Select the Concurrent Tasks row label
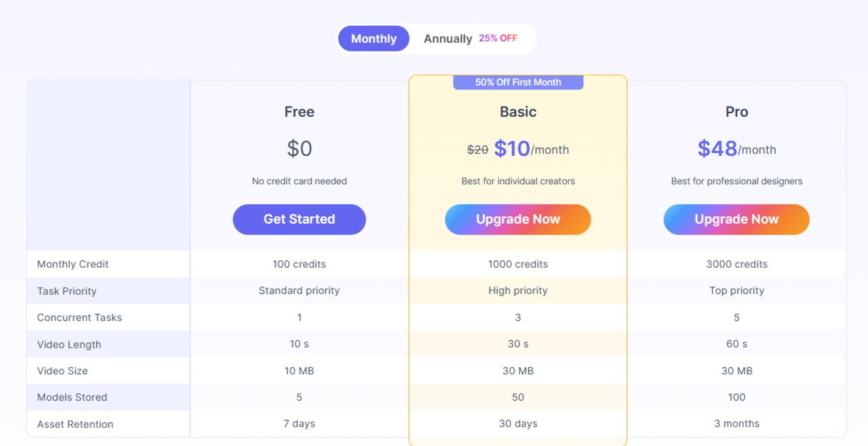Viewport: 868px width, 446px height. coord(79,318)
